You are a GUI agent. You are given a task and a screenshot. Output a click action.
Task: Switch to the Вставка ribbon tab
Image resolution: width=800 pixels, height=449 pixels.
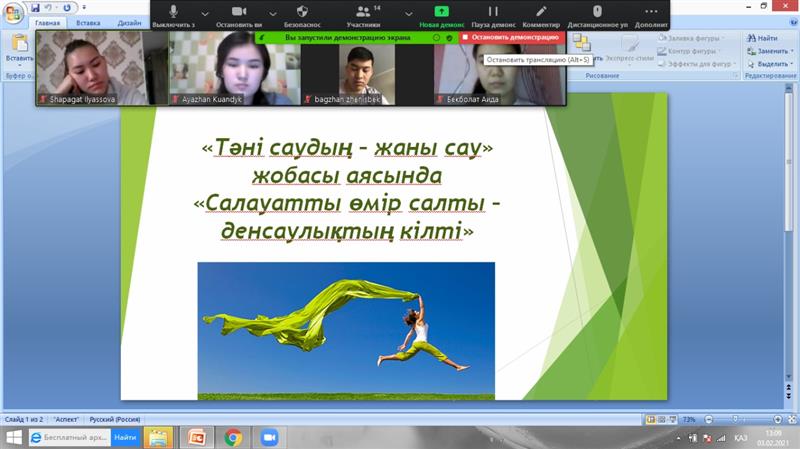(88, 23)
